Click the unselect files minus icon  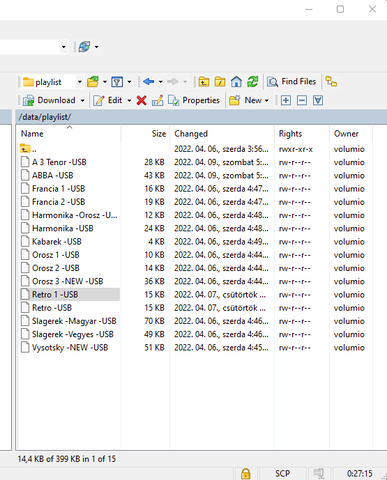tap(302, 100)
